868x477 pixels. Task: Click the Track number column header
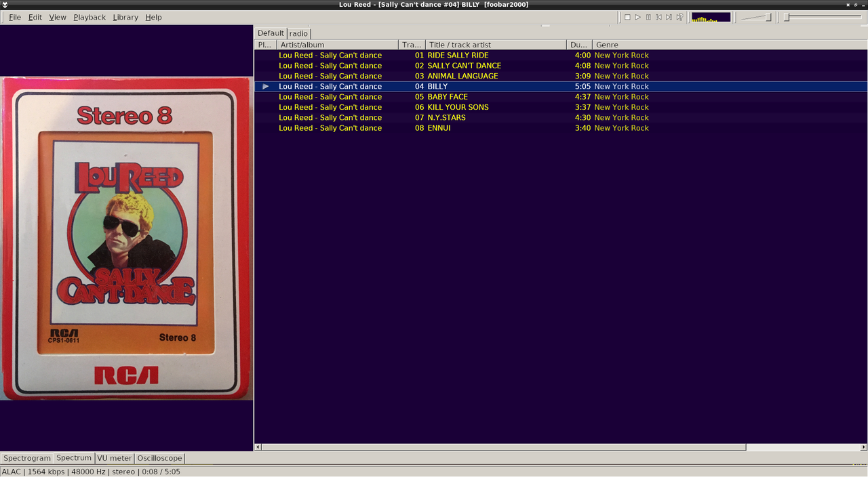[x=412, y=45]
